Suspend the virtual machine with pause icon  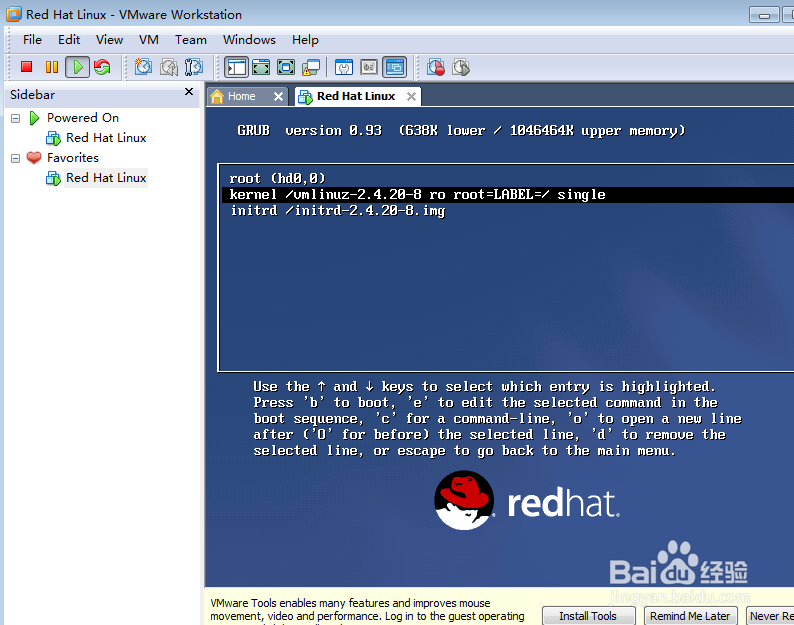click(x=51, y=67)
